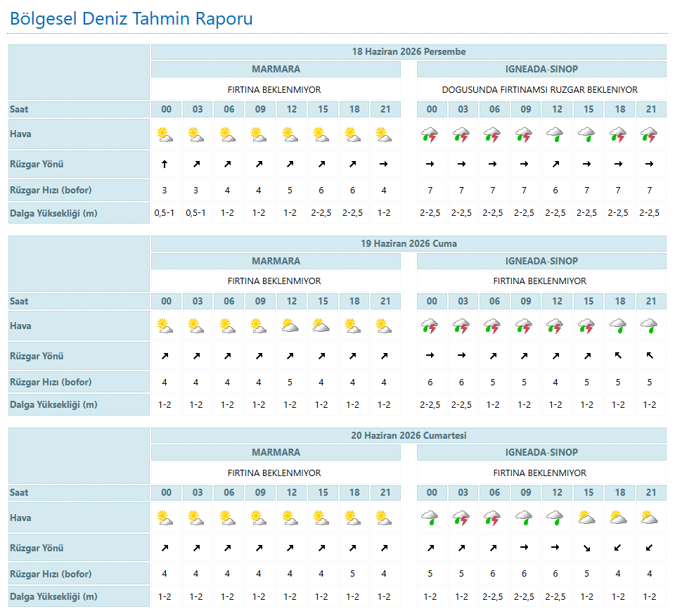Click 'DOGUSUNDA FIRTINAMSI RUZGAR BEKLENIYOR' warning text
This screenshot has width=675, height=616.
(540, 89)
